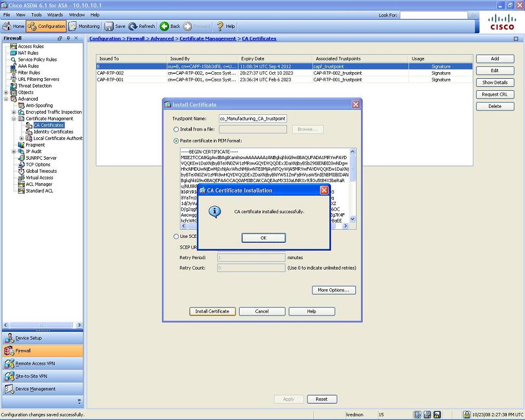
Task: Open the Window menu
Action: tap(77, 15)
